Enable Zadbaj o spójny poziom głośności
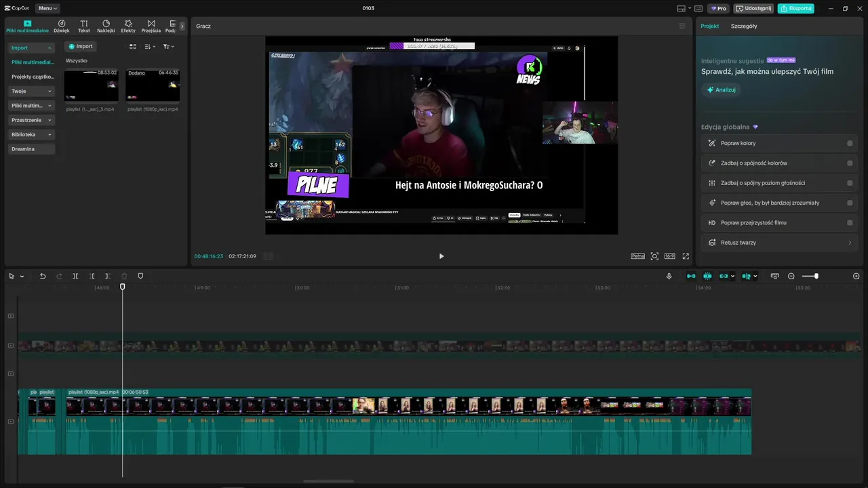Image resolution: width=868 pixels, height=488 pixels. (x=850, y=183)
